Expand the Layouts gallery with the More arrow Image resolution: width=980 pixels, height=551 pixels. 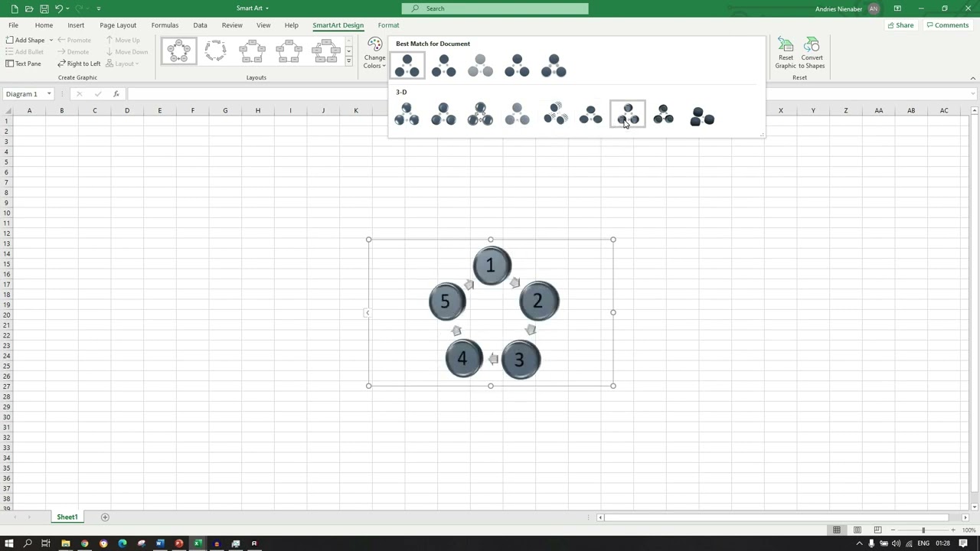point(348,60)
